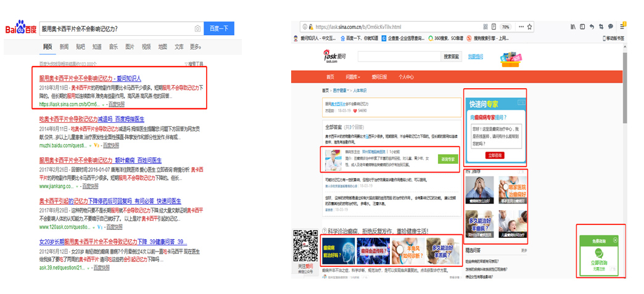
Task: Click the Baidu camera image-search icon
Action: pos(197,28)
